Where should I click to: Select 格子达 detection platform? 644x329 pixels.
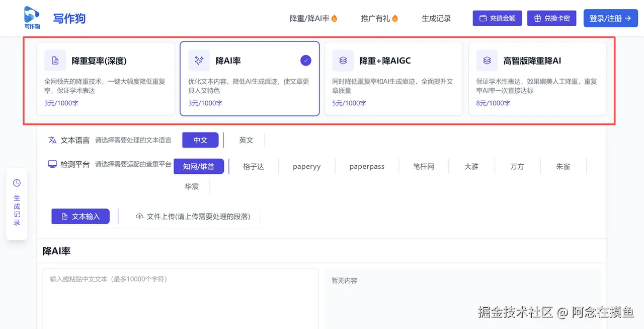click(254, 166)
